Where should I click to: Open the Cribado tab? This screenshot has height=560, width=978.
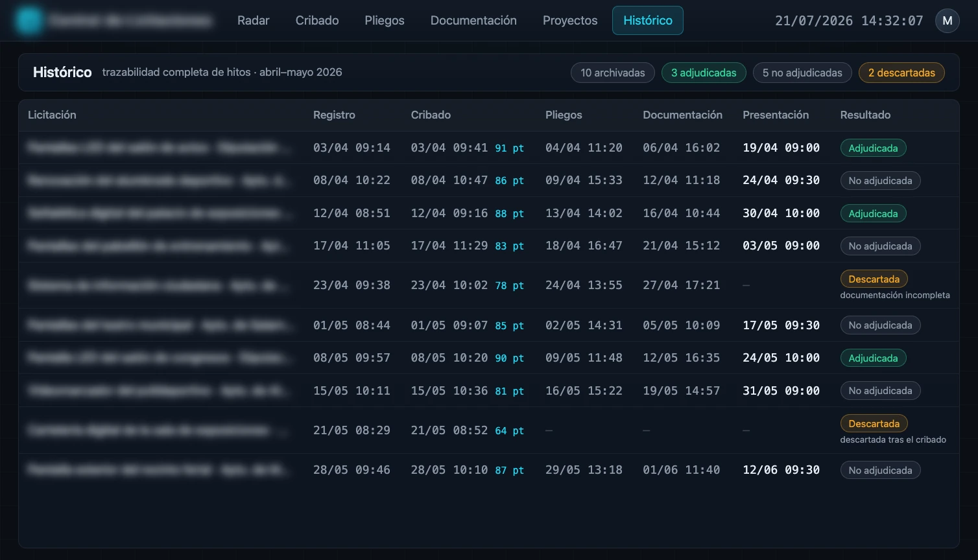317,21
